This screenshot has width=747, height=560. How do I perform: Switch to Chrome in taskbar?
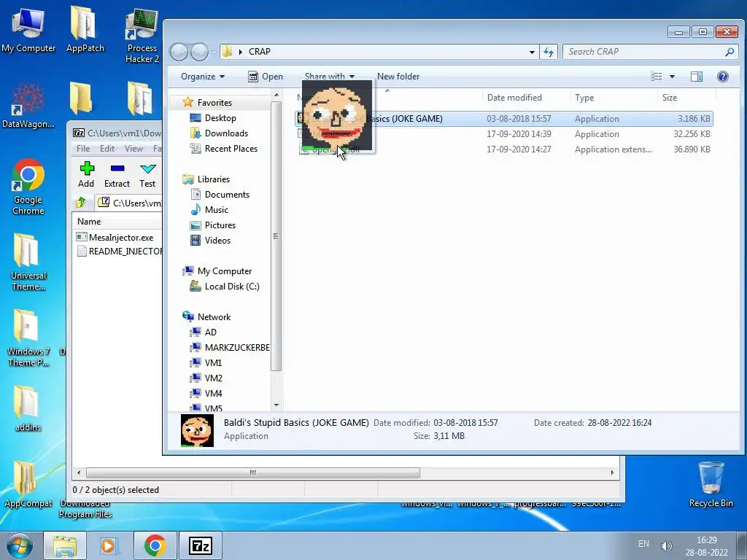(x=155, y=545)
